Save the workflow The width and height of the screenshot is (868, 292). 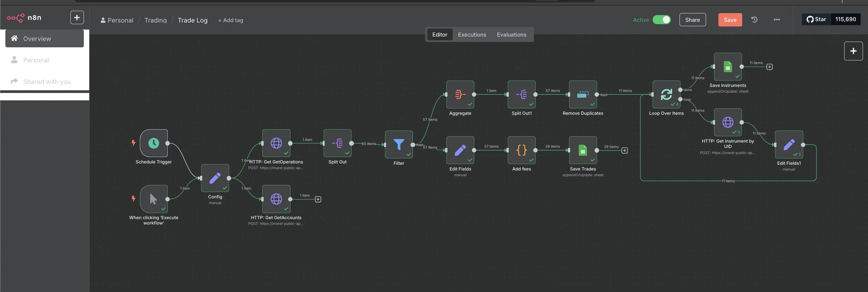[x=730, y=19]
